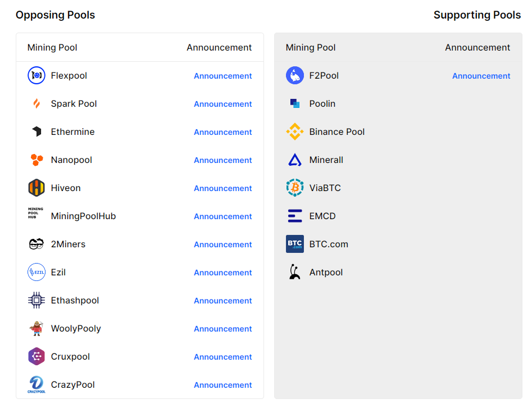Screen dimensions: 532x408
Task: Click the Ethashpool chip icon
Action: [x=37, y=300]
